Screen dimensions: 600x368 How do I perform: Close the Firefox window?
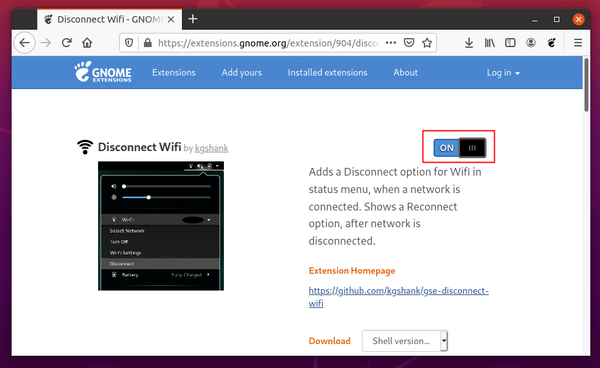[x=579, y=19]
